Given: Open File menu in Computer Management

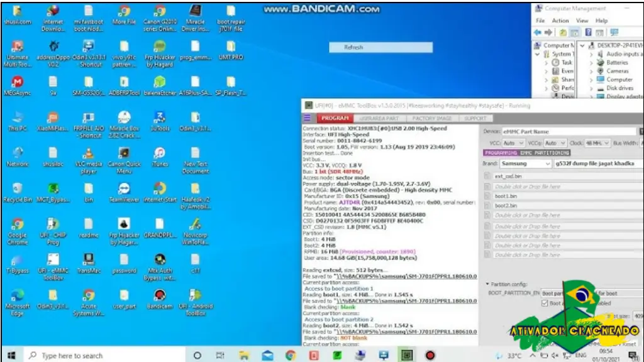Looking at the screenshot, I should tap(540, 21).
